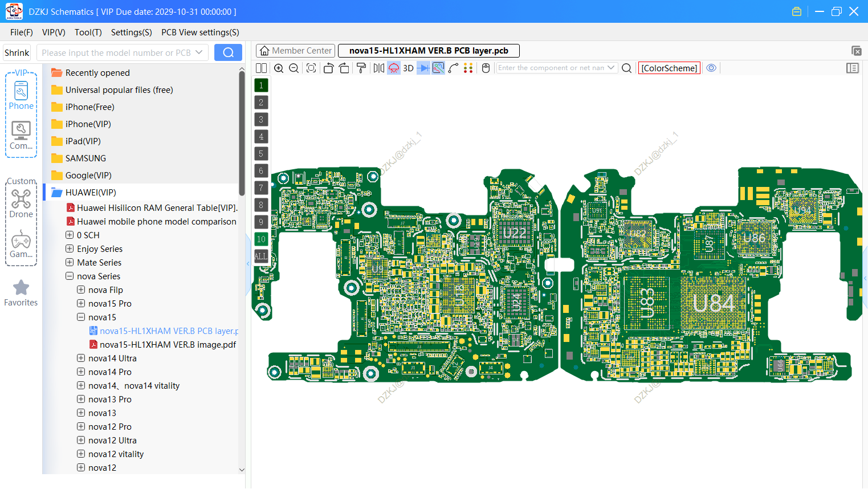Open Huawei mobile phone model comparison PDF

coord(151,222)
